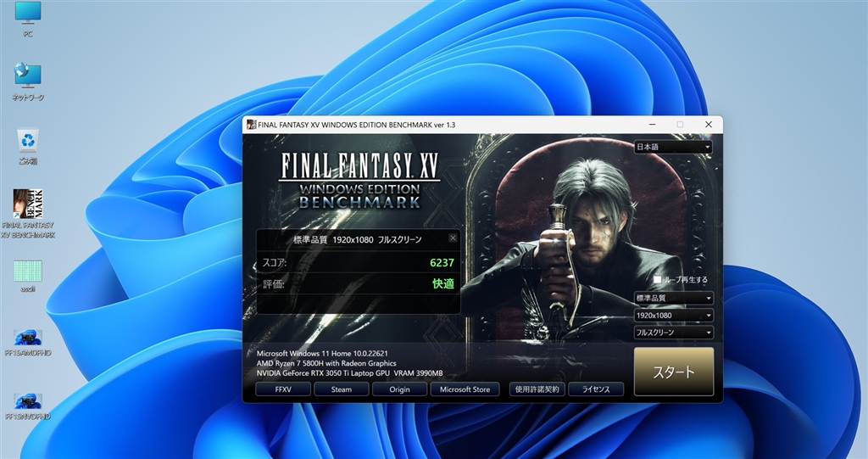This screenshot has height=459, width=868.
Task: Select the FF15NVDFHD desktop file
Action: [28, 407]
